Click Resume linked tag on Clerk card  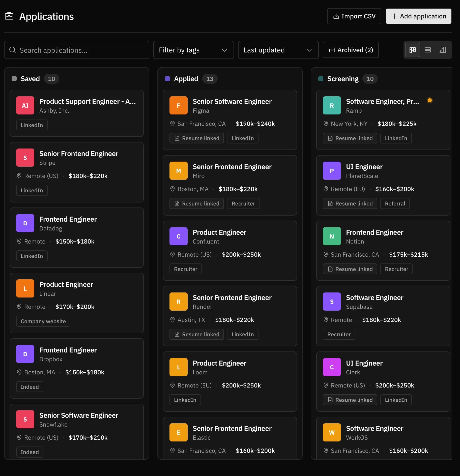(350, 400)
